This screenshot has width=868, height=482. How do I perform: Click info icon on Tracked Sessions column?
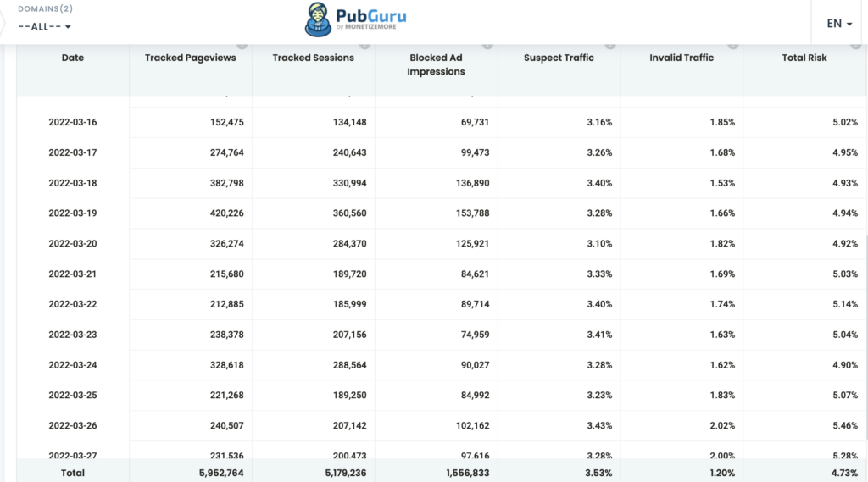click(x=365, y=45)
